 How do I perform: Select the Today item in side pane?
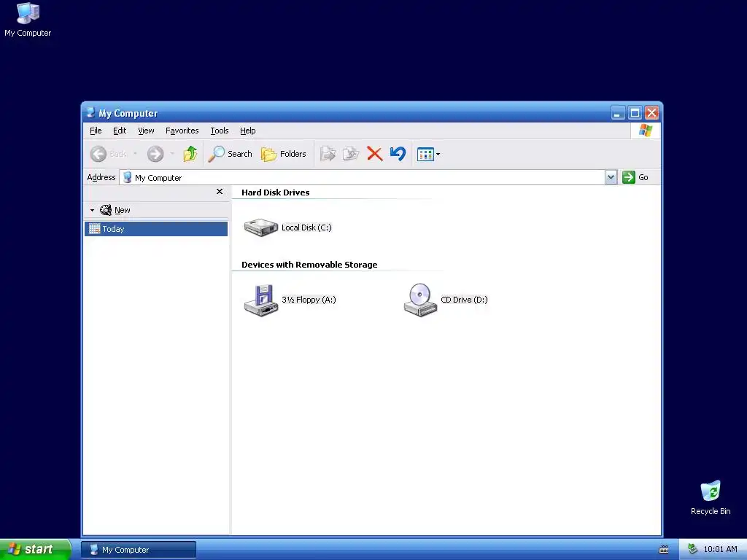pos(156,229)
